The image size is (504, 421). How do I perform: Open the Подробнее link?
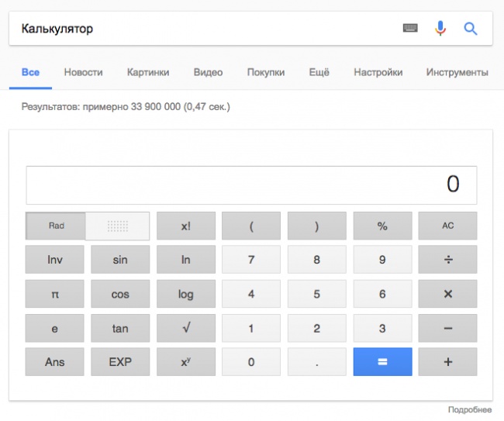click(470, 409)
